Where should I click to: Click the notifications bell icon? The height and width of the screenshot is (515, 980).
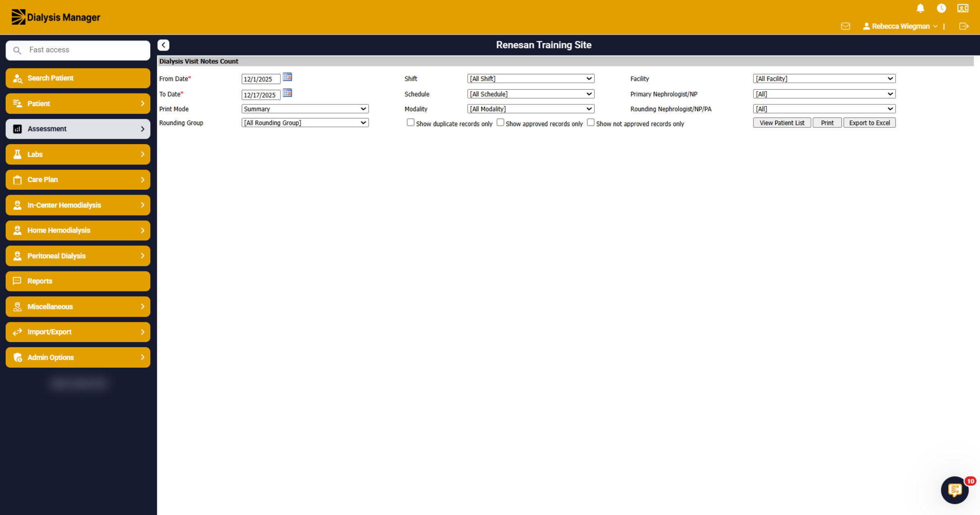tap(920, 8)
